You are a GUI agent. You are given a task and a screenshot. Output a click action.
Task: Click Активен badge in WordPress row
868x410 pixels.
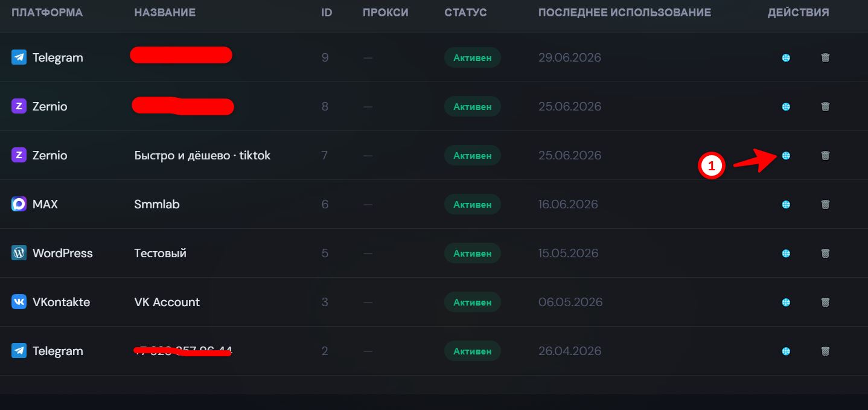tap(473, 253)
